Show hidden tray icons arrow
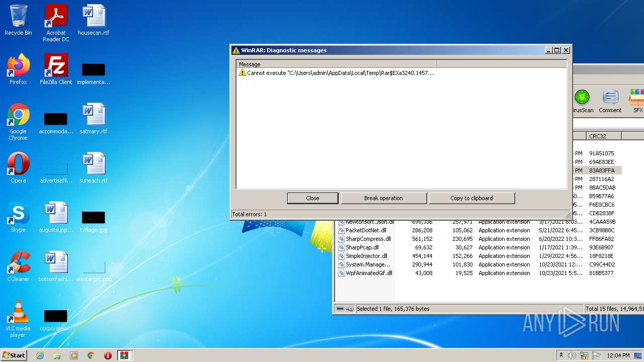This screenshot has width=644, height=362. tap(561, 355)
